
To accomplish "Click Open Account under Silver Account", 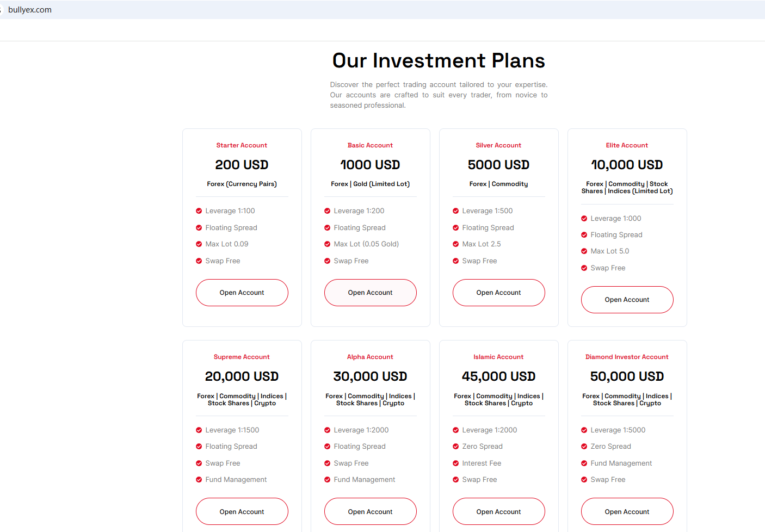I will click(498, 293).
